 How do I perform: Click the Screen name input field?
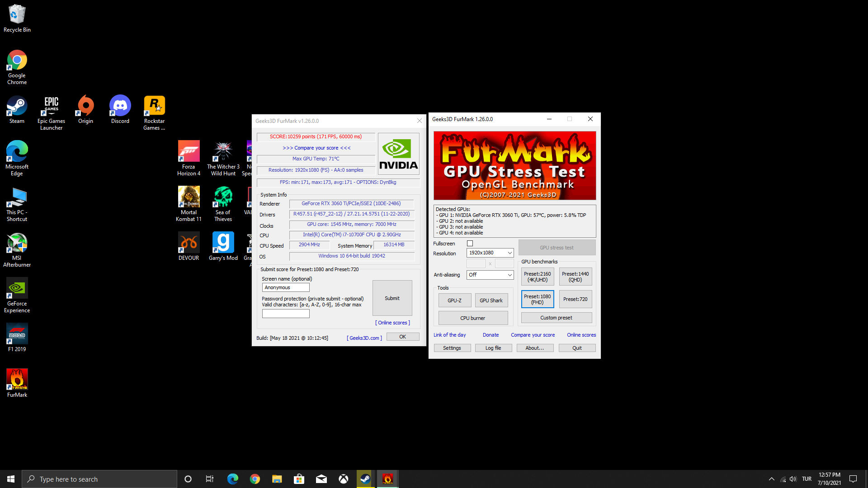pos(286,287)
